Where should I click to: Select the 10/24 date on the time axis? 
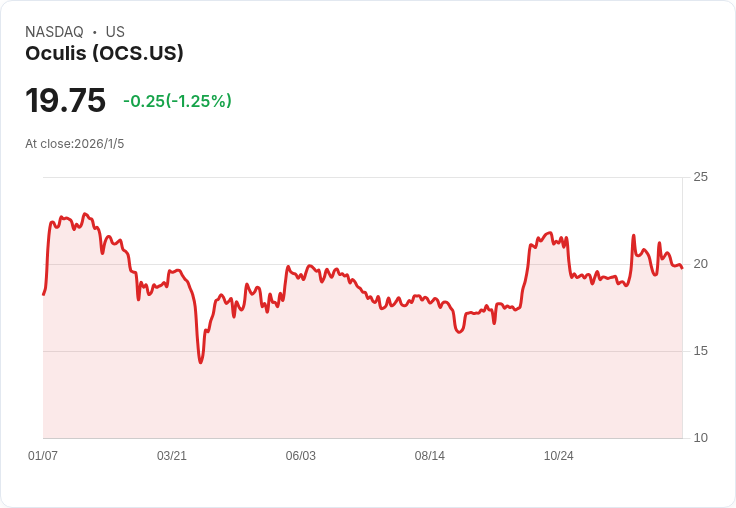click(x=559, y=456)
